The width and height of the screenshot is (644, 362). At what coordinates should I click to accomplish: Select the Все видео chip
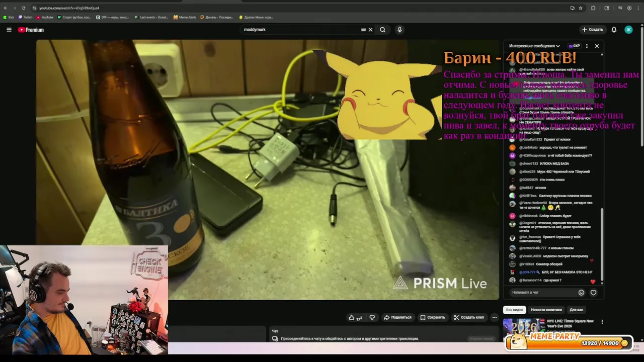(515, 310)
